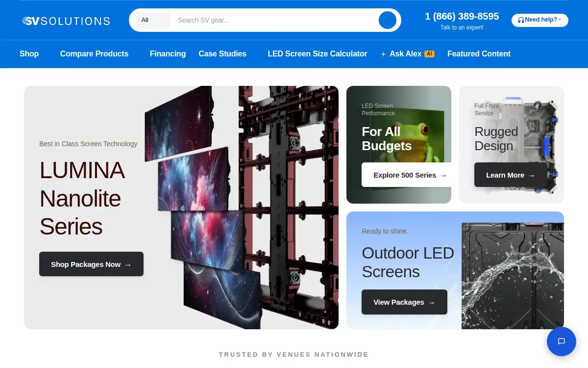The height and width of the screenshot is (368, 588).
Task: Call the 1 (866) 389-8595 phone link
Action: pos(462,16)
